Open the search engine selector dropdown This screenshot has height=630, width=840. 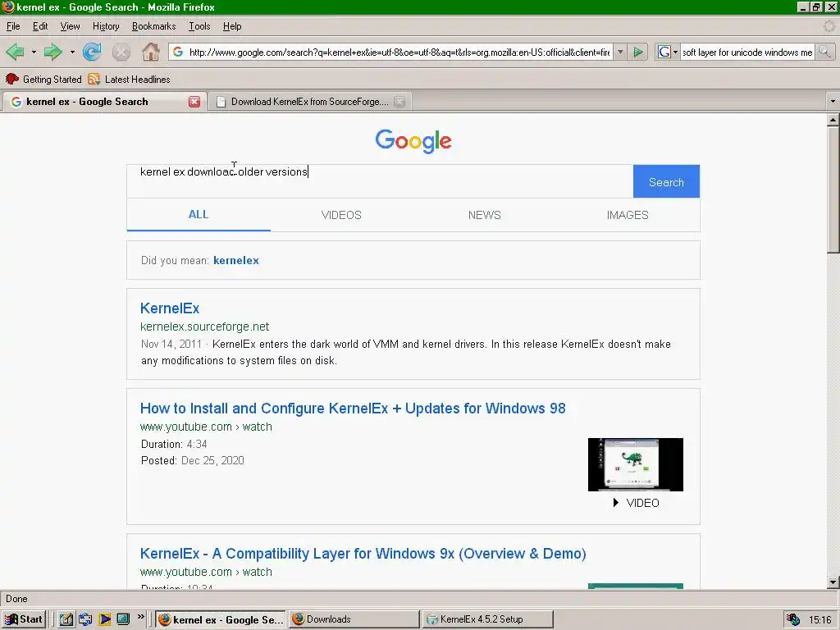[x=675, y=52]
